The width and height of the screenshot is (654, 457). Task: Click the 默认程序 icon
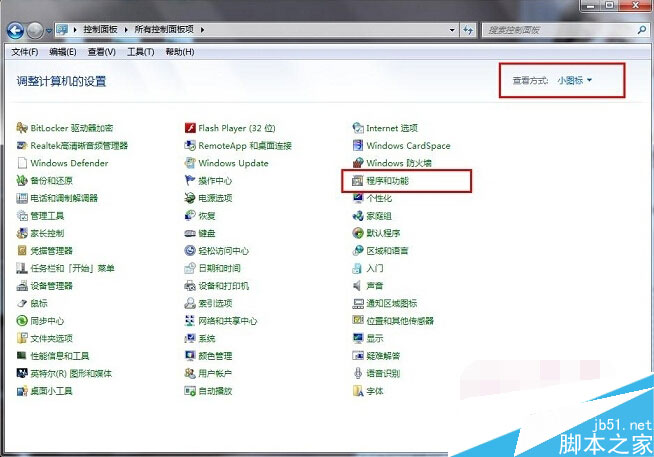(358, 233)
